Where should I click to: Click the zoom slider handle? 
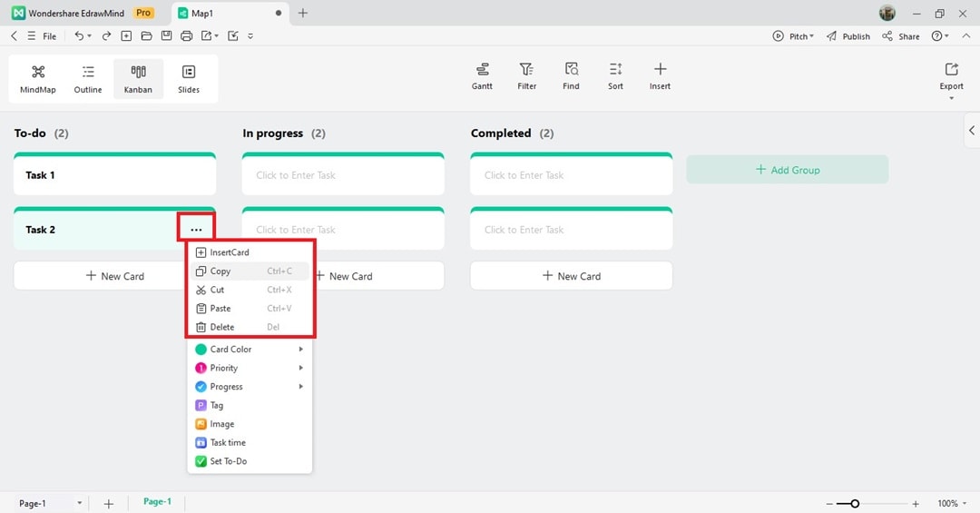click(855, 503)
